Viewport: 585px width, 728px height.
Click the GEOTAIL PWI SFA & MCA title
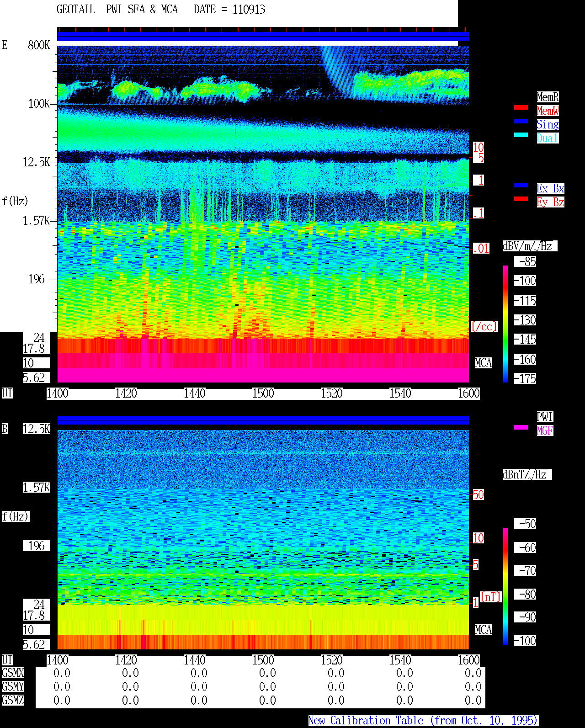(117, 10)
